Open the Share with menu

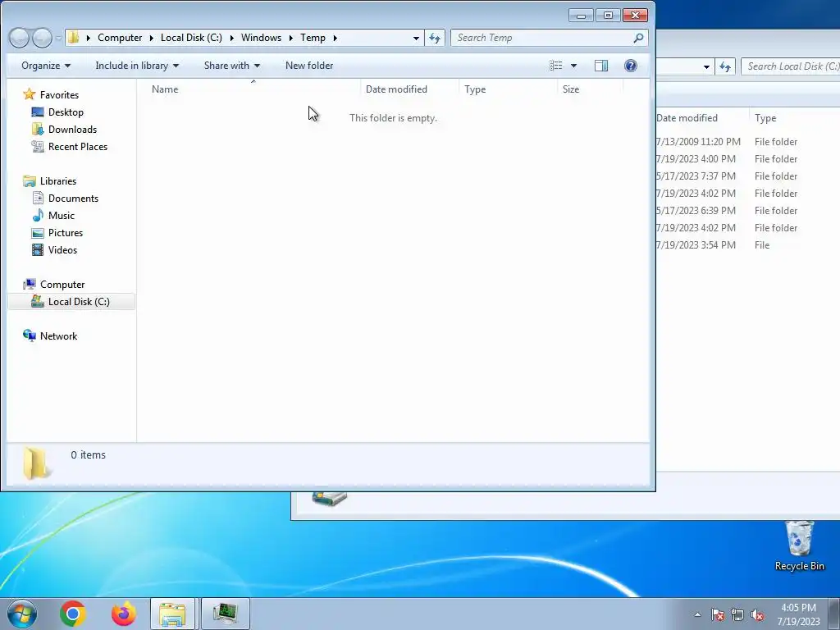click(231, 66)
